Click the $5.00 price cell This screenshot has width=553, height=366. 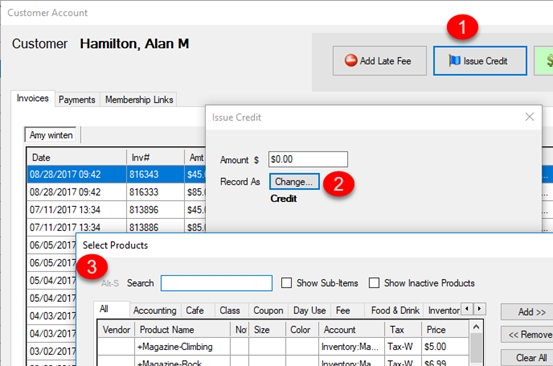tap(446, 347)
